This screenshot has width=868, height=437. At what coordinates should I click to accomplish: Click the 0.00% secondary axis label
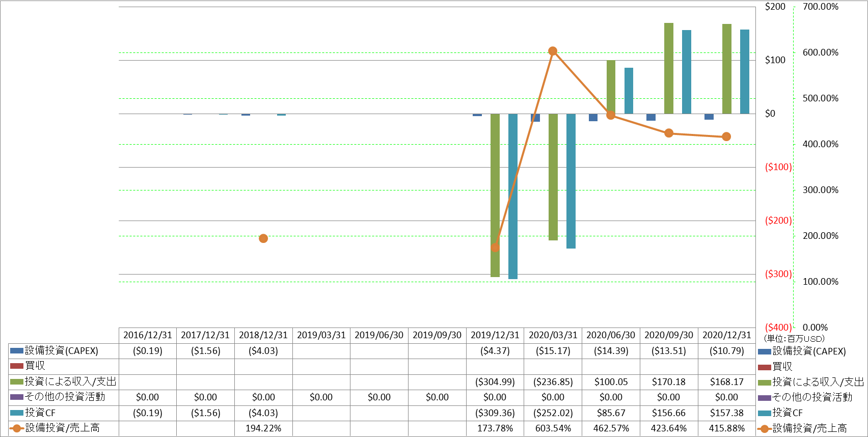click(816, 327)
